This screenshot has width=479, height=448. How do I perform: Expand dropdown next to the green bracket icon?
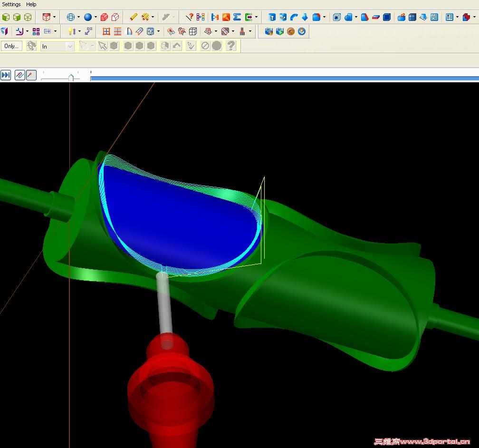point(256,17)
